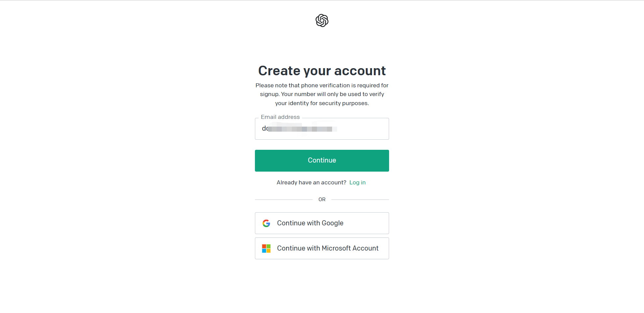This screenshot has width=644, height=313.
Task: Click the "Continue with Google" label text
Action: (310, 223)
